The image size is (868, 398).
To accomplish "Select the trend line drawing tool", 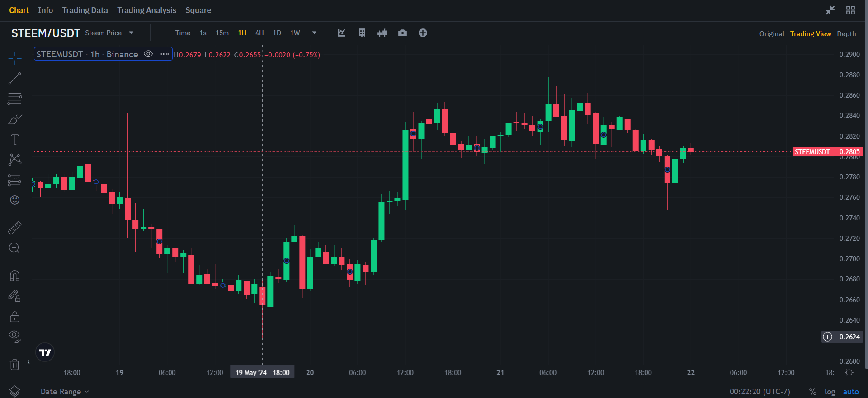I will point(14,78).
